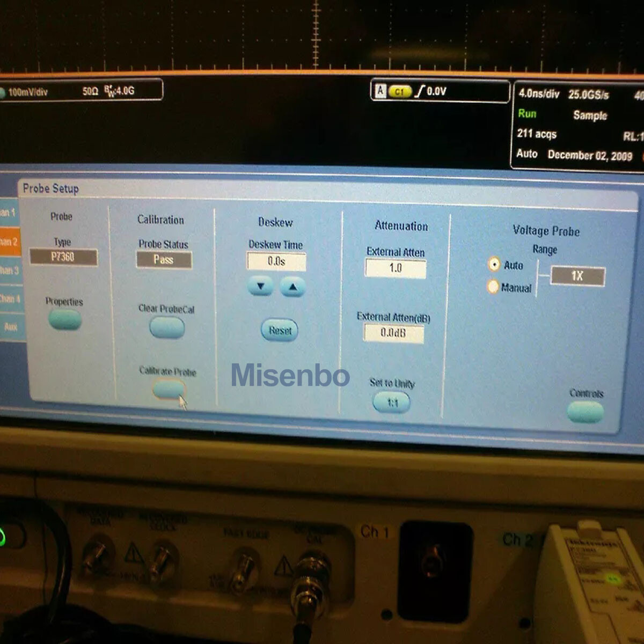Viewport: 644px width, 644px height.
Task: Select the Manual range radio button
Action: click(x=493, y=287)
